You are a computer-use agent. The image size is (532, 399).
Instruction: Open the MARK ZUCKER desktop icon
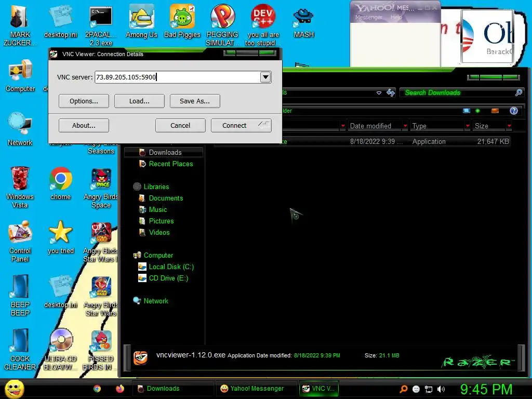coord(20,24)
